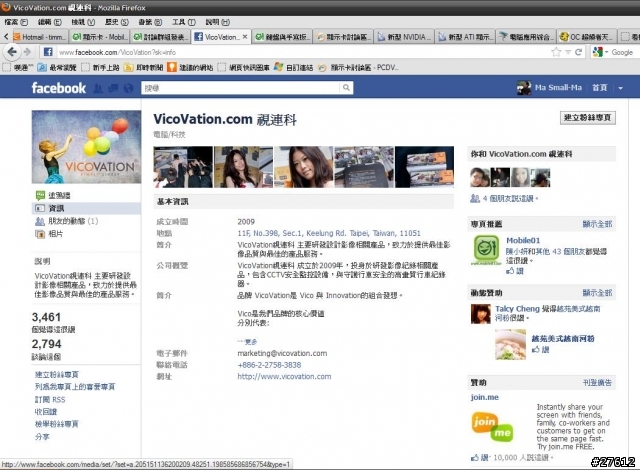Open the fifth photo of product boxes
The height and width of the screenshot is (470, 640).
424,167
